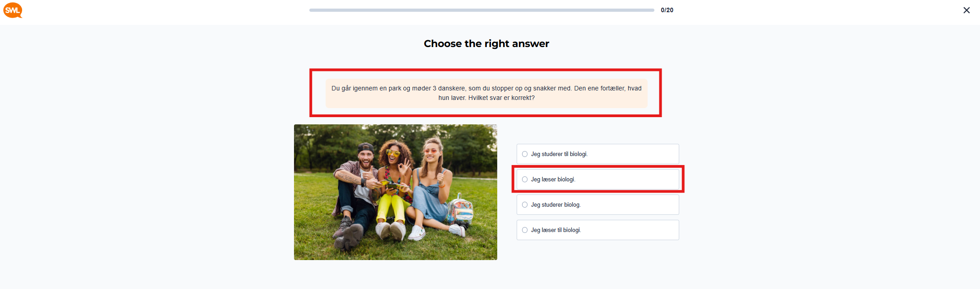Screen dimensions: 980x289
Task: Open the photo of friends in the park
Action: point(395,192)
